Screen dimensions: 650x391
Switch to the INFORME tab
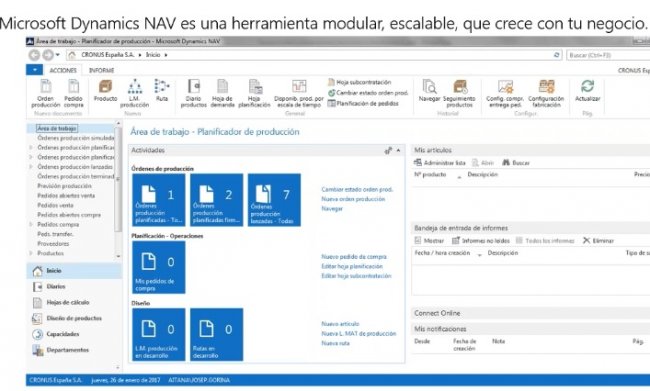(x=102, y=70)
